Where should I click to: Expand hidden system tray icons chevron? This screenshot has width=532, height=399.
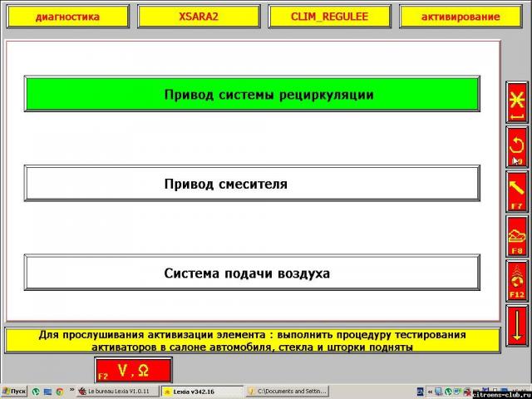click(x=430, y=392)
